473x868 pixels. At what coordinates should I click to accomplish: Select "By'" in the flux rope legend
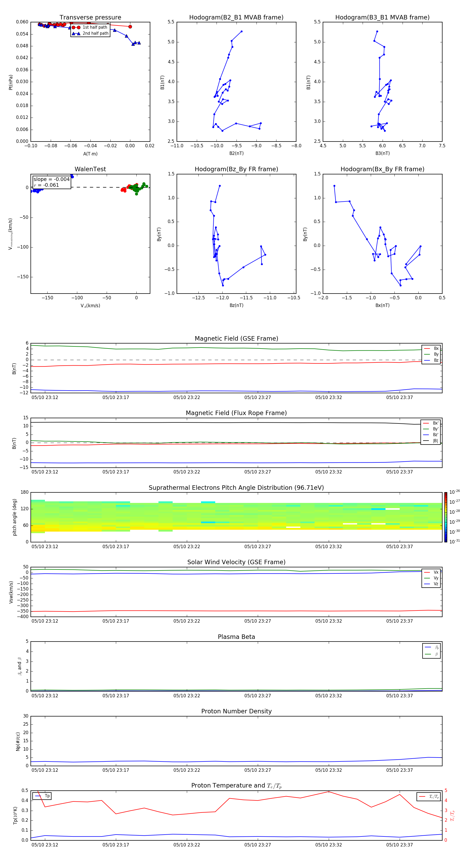click(x=431, y=429)
